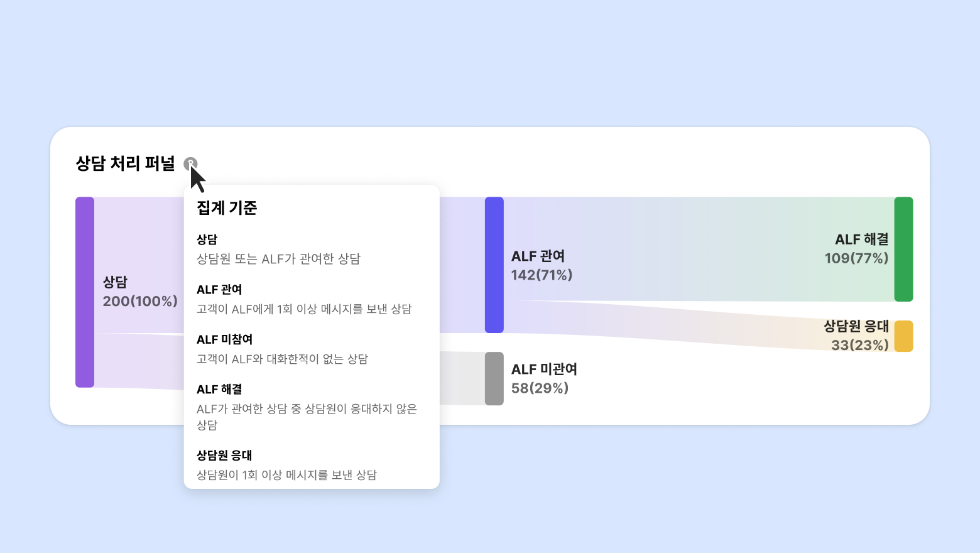Click the 상담 처리 퍼널 card title
This screenshot has height=553, width=980.
[125, 163]
